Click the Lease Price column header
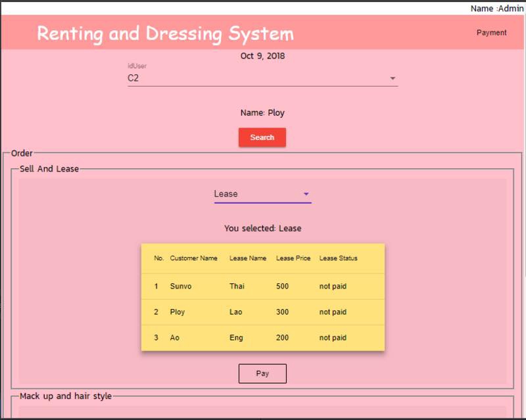Image resolution: width=526 pixels, height=420 pixels. [x=293, y=258]
